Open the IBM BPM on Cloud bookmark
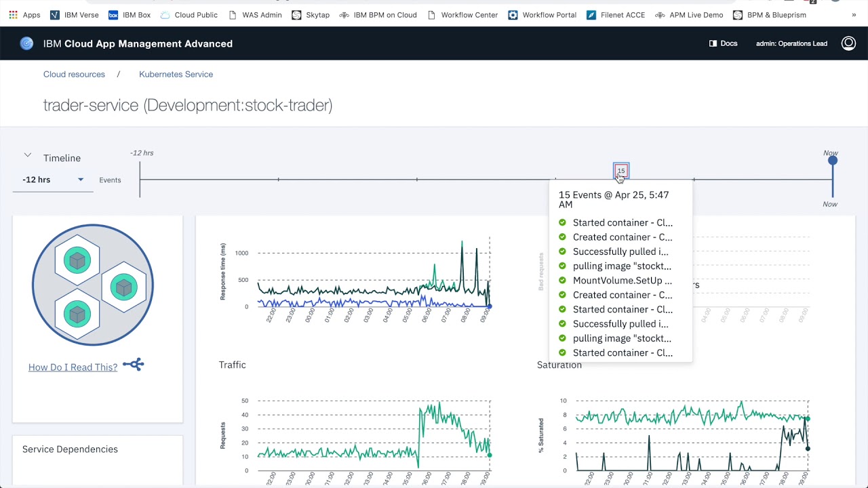The image size is (868, 488). pyautogui.click(x=378, y=15)
